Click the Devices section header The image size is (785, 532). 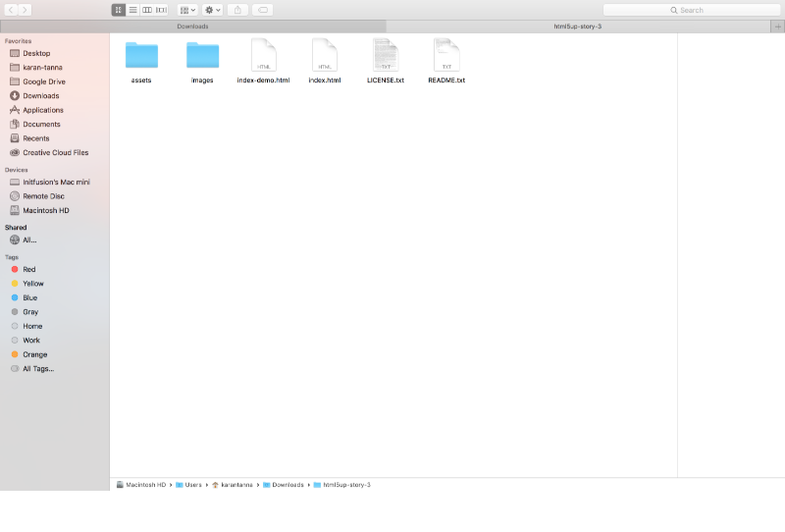pos(17,170)
